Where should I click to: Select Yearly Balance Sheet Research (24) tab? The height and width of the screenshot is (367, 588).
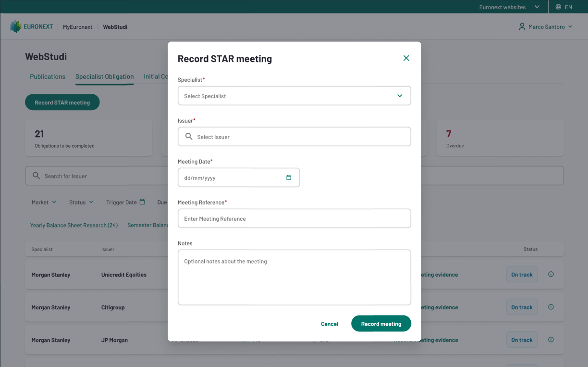74,225
